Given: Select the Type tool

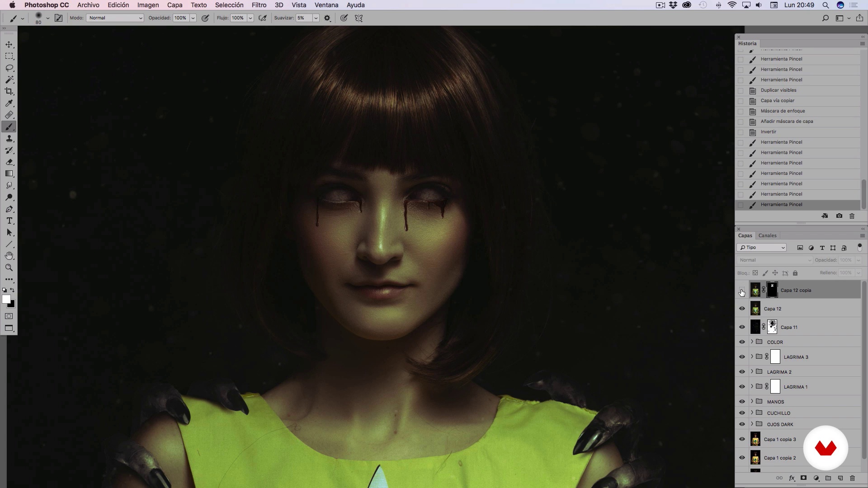Looking at the screenshot, I should 9,221.
